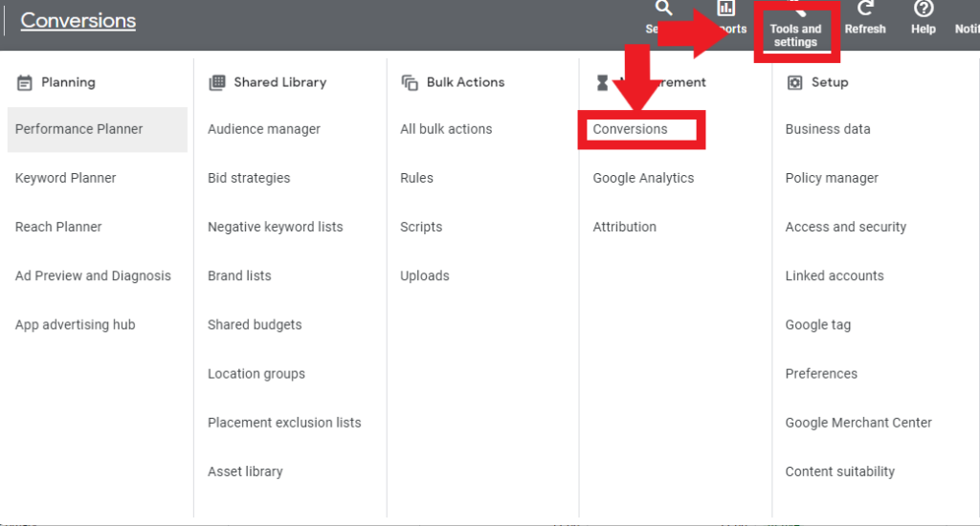Click the Conversions page title link
Image resolution: width=980 pixels, height=526 pixels.
click(x=78, y=20)
